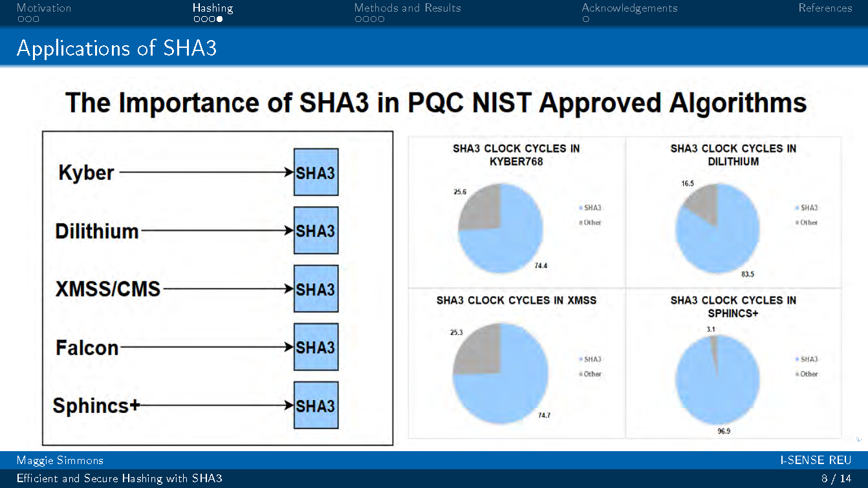
Task: Select the filled current-slide circle under Hashing
Action: [220, 19]
